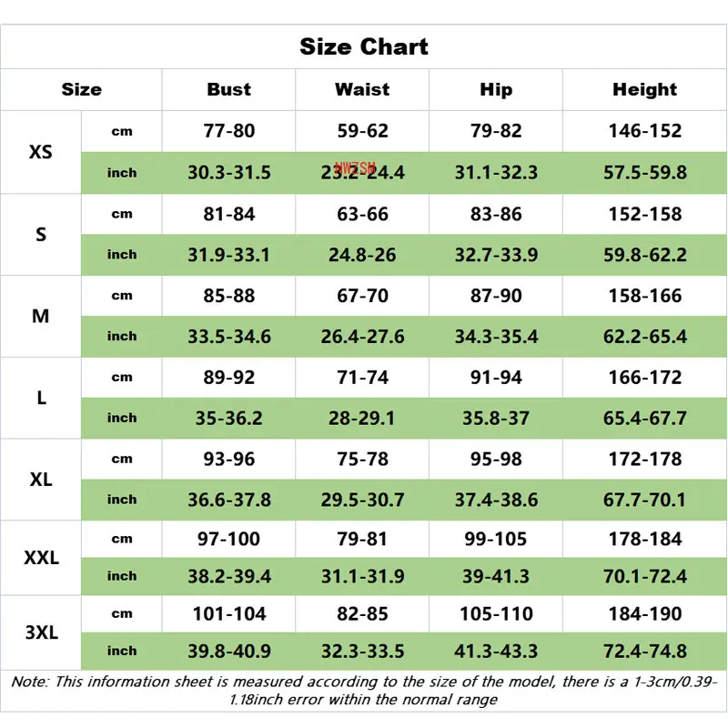
Task: Click bust cell reading 36.6-37.8
Action: coord(228,500)
